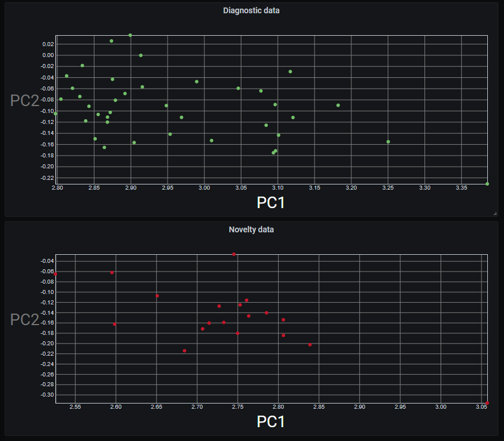Click PC2 axis label in Novelty panel

[x=25, y=320]
